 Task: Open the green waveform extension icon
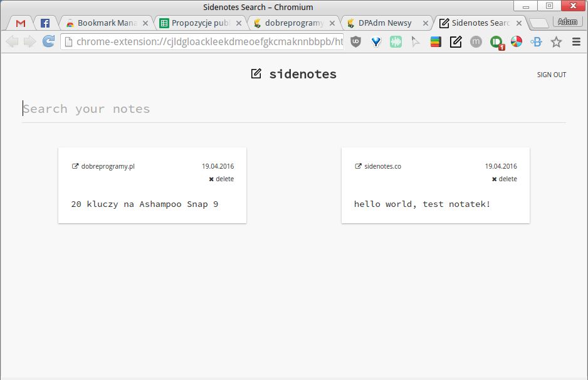(396, 41)
